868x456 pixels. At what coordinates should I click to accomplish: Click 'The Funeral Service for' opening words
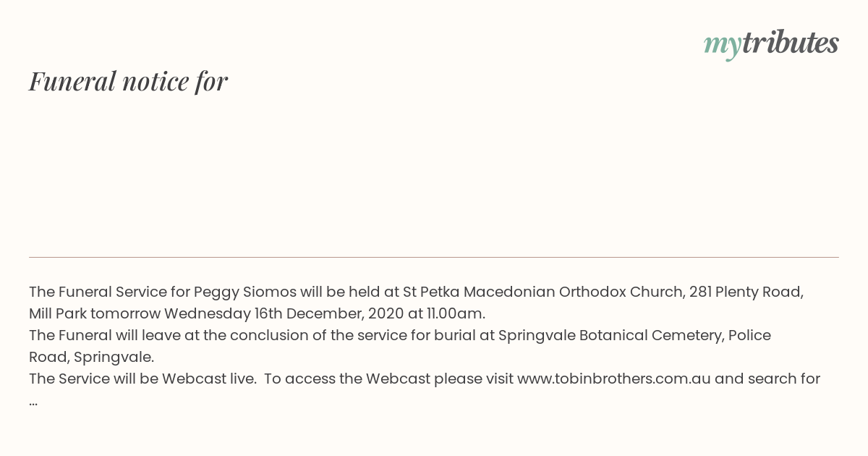(109, 292)
